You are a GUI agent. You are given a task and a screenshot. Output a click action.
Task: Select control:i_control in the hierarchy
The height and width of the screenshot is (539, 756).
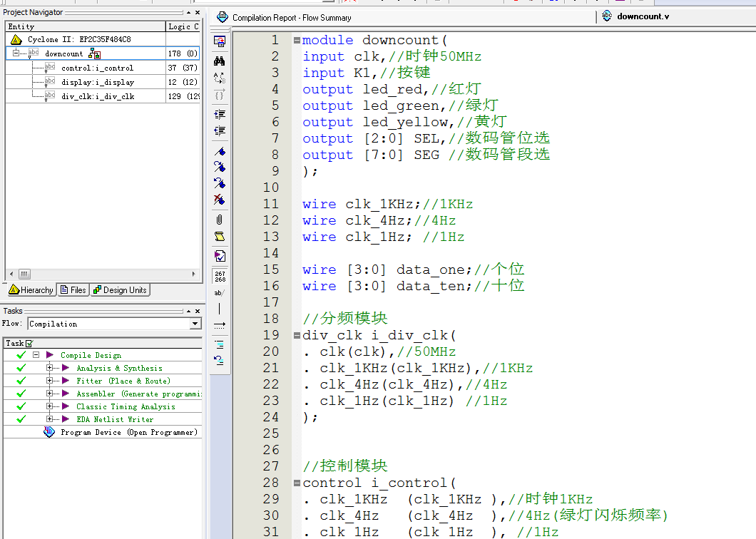(98, 68)
